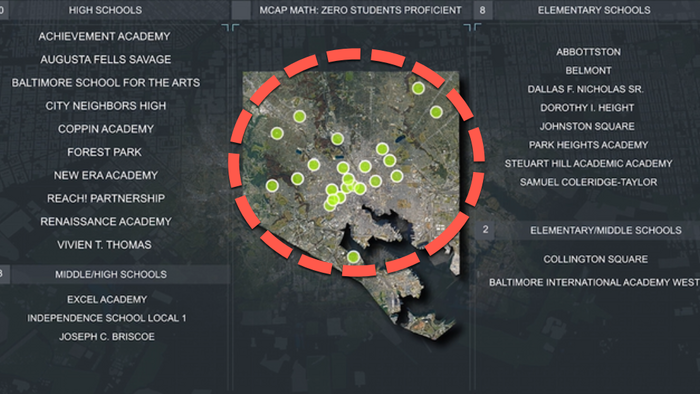Click Renaissance Academy in high schools list
The height and width of the screenshot is (394, 700).
[106, 222]
